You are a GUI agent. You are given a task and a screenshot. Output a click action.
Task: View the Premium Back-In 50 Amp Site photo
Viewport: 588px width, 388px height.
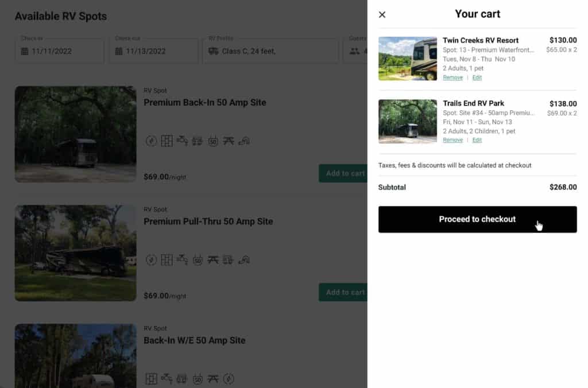pos(75,134)
